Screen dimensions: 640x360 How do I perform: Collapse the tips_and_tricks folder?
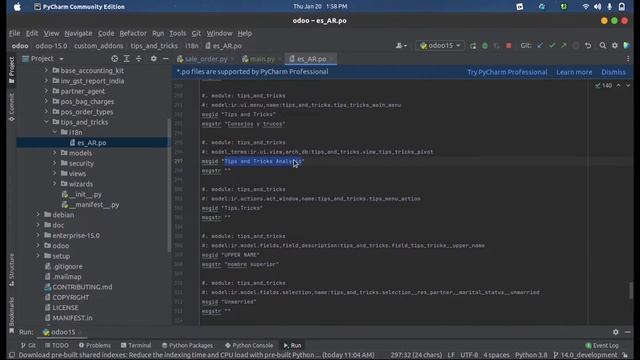pyautogui.click(x=46, y=122)
